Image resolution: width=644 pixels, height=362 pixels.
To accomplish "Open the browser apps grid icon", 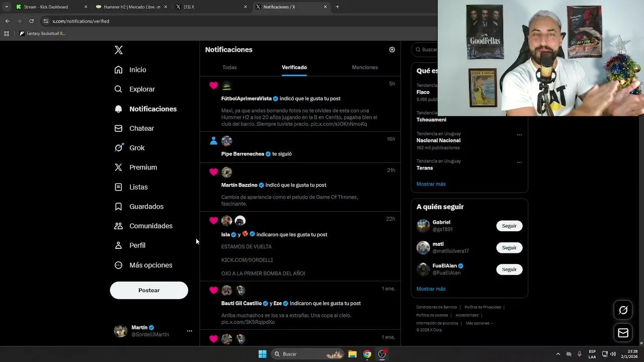I will tap(7, 34).
